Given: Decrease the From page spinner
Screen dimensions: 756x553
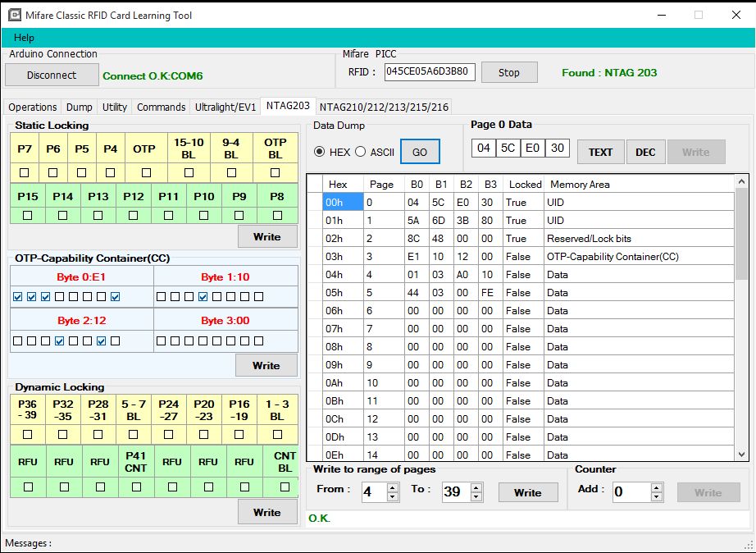Looking at the screenshot, I should [393, 497].
